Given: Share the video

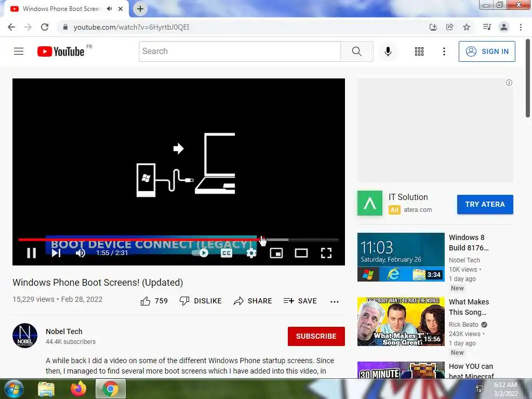Looking at the screenshot, I should coord(253,301).
